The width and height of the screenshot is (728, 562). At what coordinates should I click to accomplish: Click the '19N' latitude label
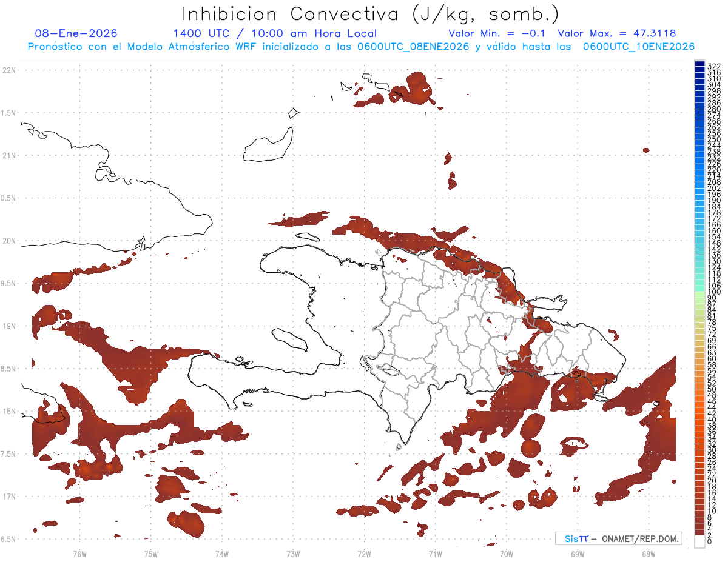pos(10,326)
